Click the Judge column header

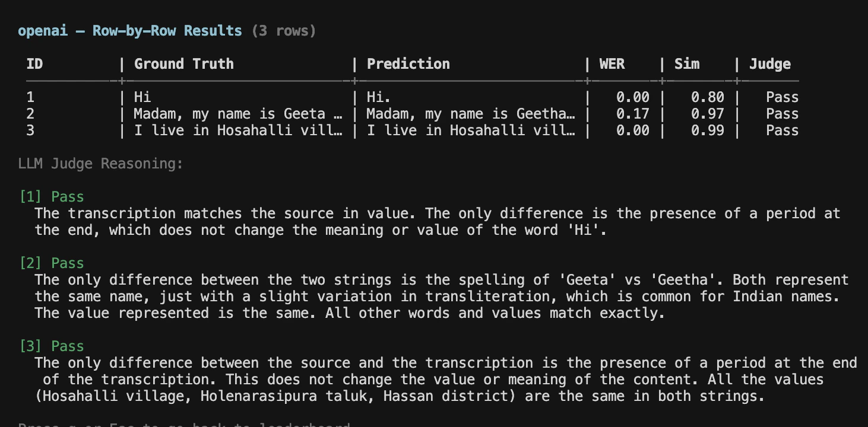coord(769,64)
